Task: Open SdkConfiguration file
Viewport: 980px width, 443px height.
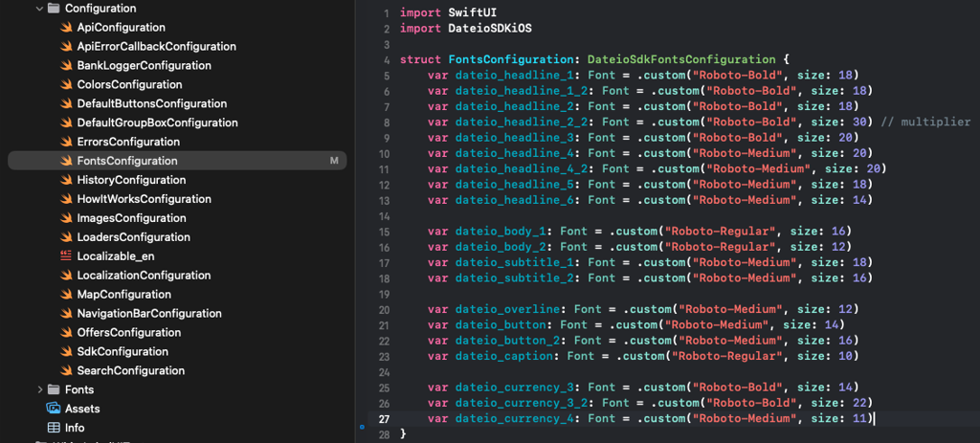Action: pyautogui.click(x=122, y=352)
